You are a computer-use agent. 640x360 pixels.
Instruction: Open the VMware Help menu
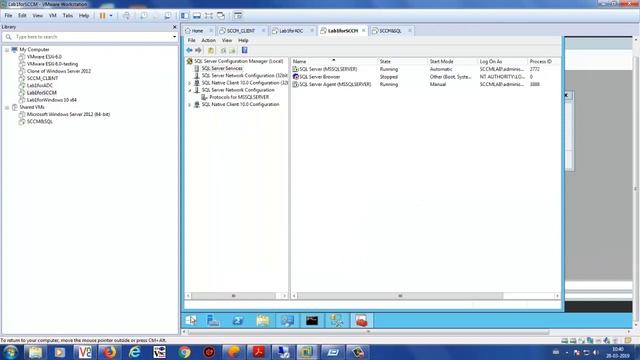coord(84,16)
